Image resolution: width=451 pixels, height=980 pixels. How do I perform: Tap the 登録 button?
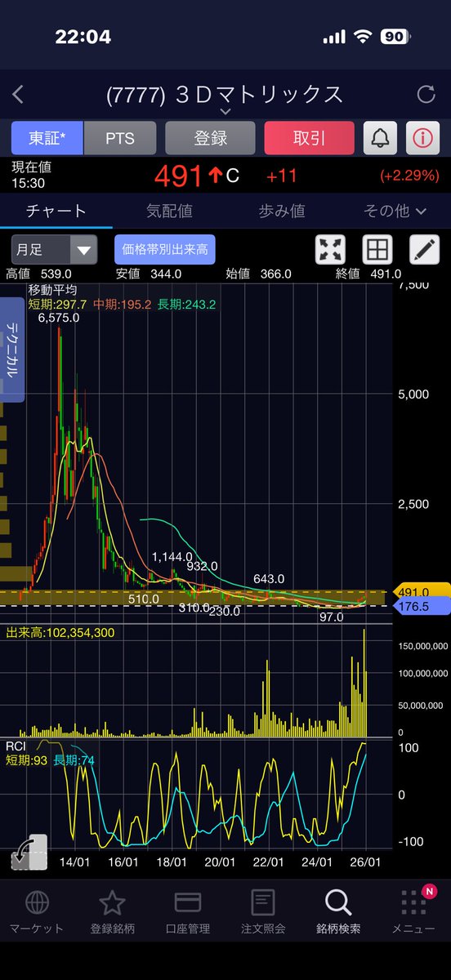pos(210,138)
